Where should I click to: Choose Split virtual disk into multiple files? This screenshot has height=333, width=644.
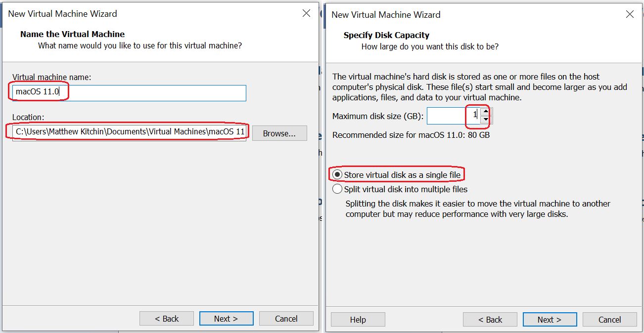pyautogui.click(x=338, y=189)
